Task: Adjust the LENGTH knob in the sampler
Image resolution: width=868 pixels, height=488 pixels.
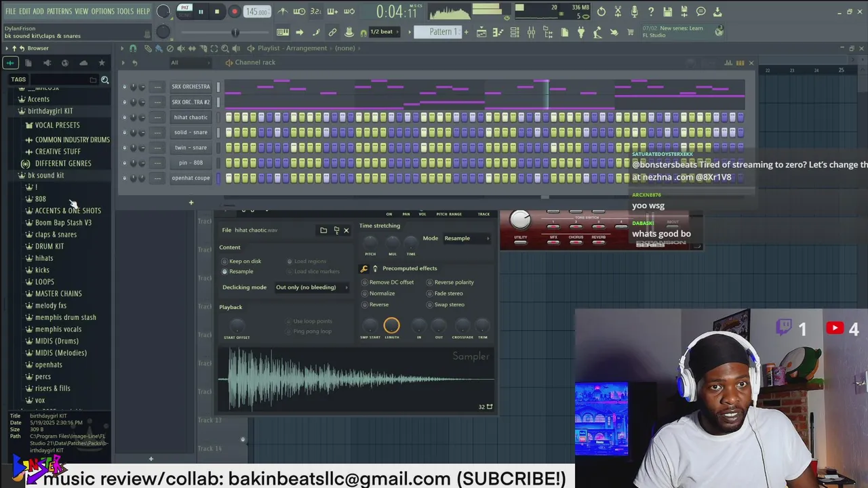Action: coord(391,326)
